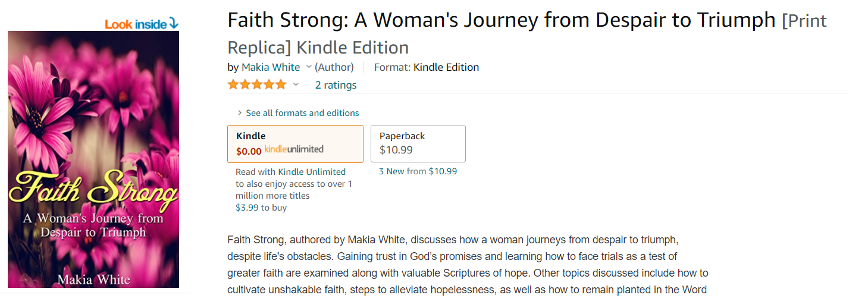Viewport: 868px width, 301px height.
Task: Click the 'Format: Kindle Edition' label
Action: tap(426, 67)
